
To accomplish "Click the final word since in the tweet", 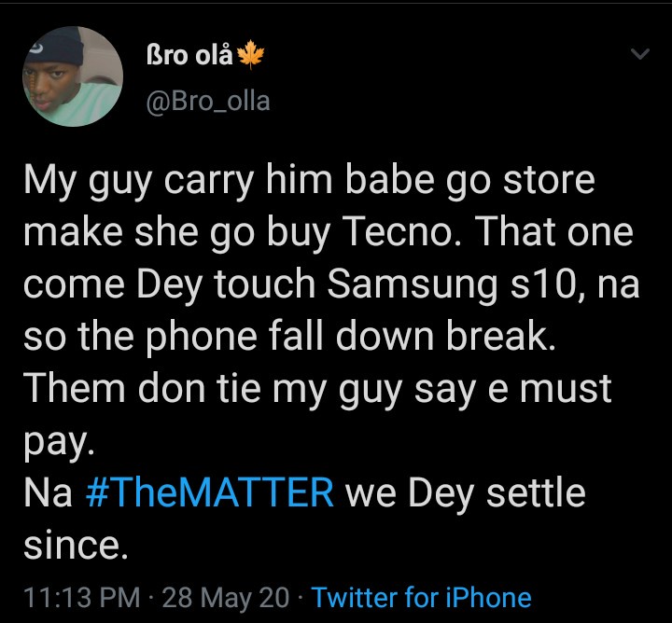I will pyautogui.click(x=75, y=545).
